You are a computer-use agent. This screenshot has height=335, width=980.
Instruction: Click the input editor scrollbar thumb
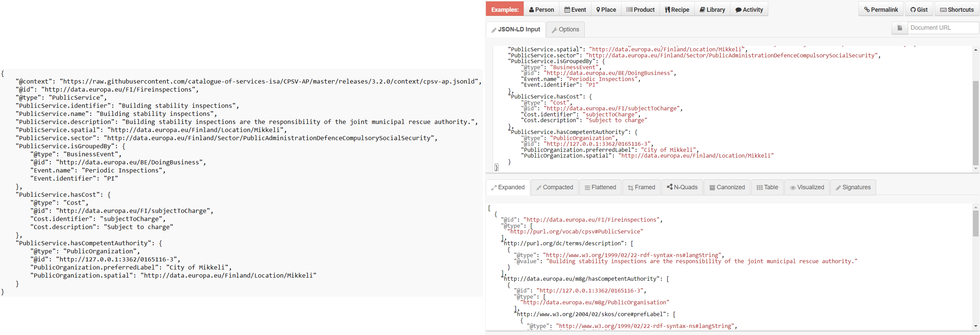click(976, 123)
